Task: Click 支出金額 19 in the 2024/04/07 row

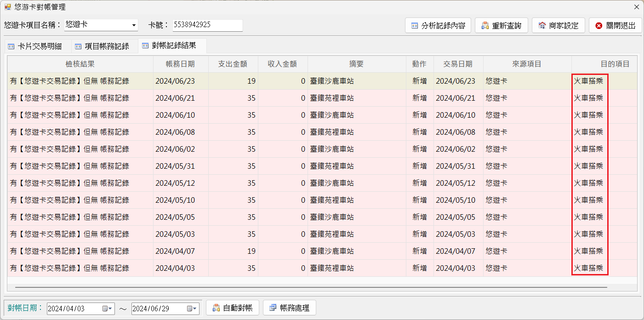Action: coord(251,251)
